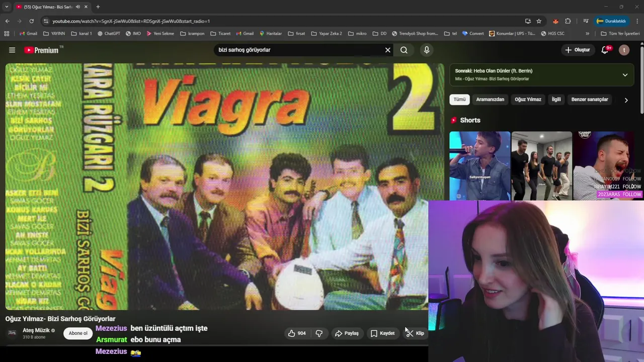Image resolution: width=644 pixels, height=362 pixels.
Task: Open the kanal 1 bookmark folder
Action: (82, 34)
